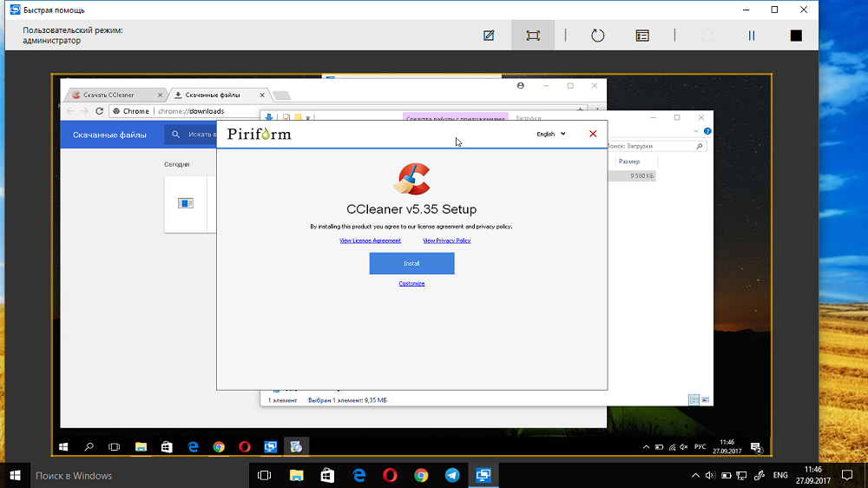The image size is (868, 488).
Task: Switch Explorer to details view icon
Action: [694, 400]
